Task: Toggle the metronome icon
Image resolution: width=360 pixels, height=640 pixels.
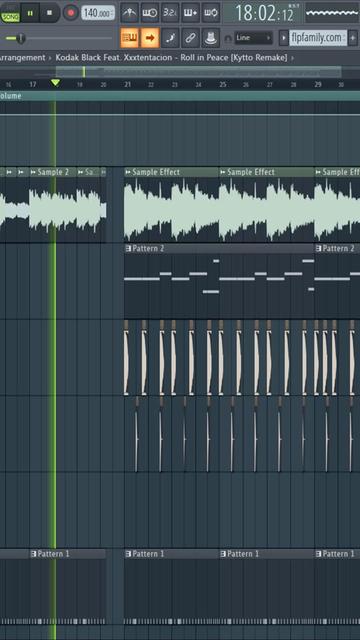Action: pyautogui.click(x=130, y=13)
